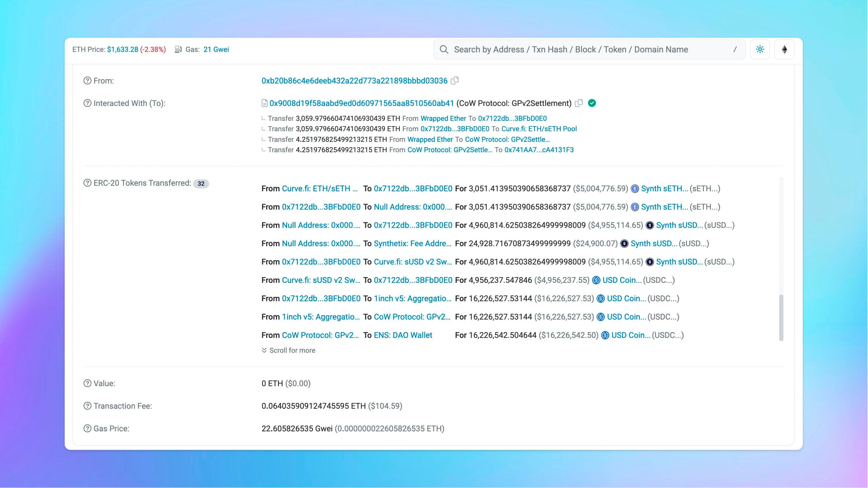
Task: Click the token transfers list scrollbar
Action: click(x=781, y=317)
